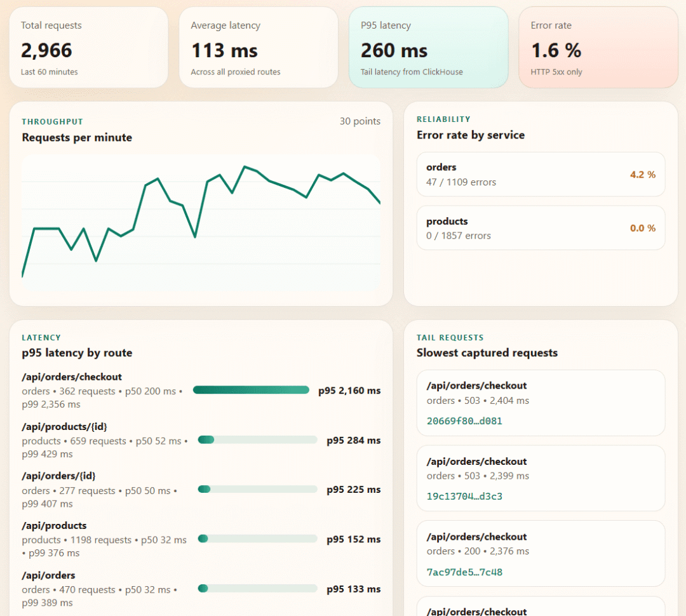The height and width of the screenshot is (616, 686).
Task: Select the products error rate row
Action: [541, 228]
